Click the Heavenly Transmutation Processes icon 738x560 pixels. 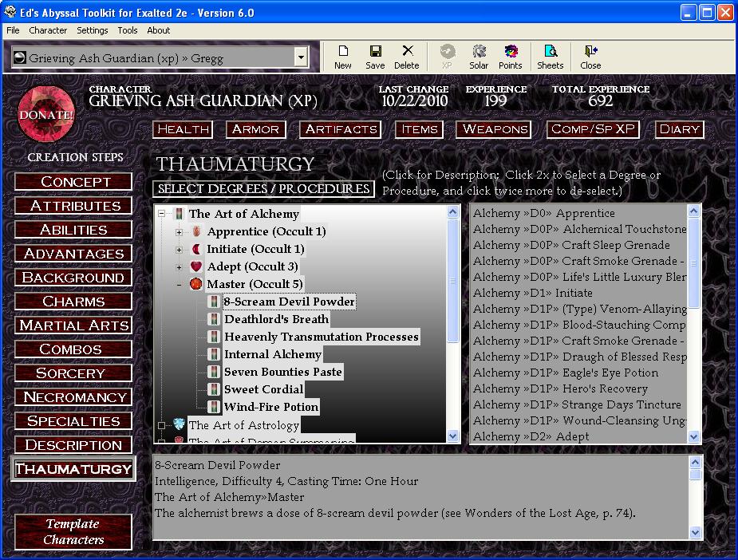(x=214, y=337)
